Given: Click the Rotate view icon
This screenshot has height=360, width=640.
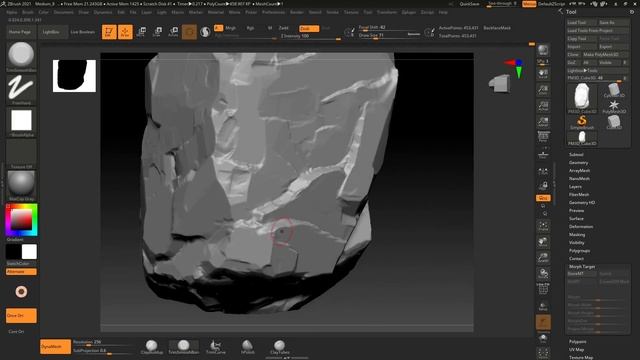Looking at the screenshot, I should point(543,274).
